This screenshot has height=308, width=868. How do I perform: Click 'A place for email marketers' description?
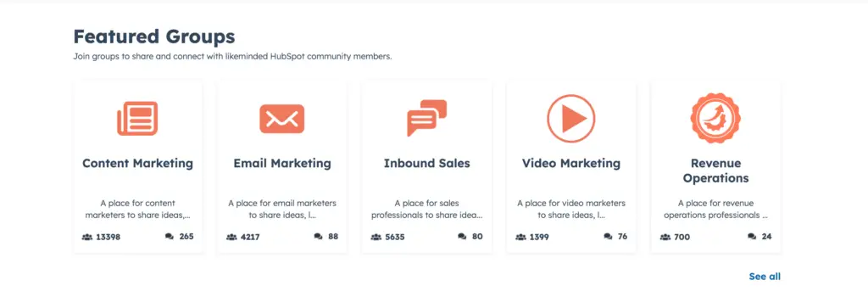[282, 210]
